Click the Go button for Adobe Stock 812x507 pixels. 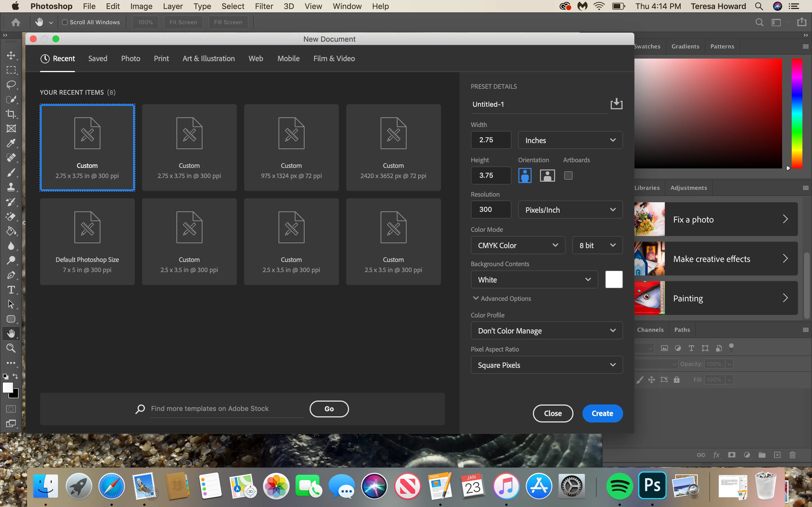tap(329, 408)
